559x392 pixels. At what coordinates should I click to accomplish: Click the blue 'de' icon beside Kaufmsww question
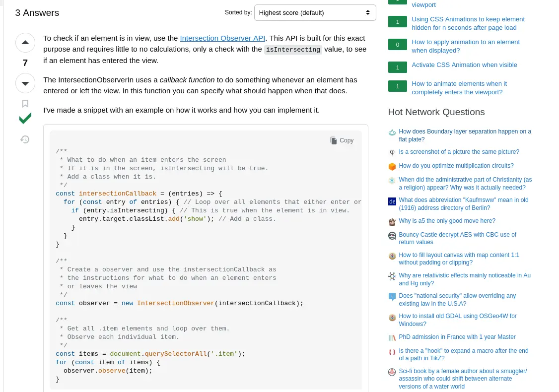[x=392, y=201]
